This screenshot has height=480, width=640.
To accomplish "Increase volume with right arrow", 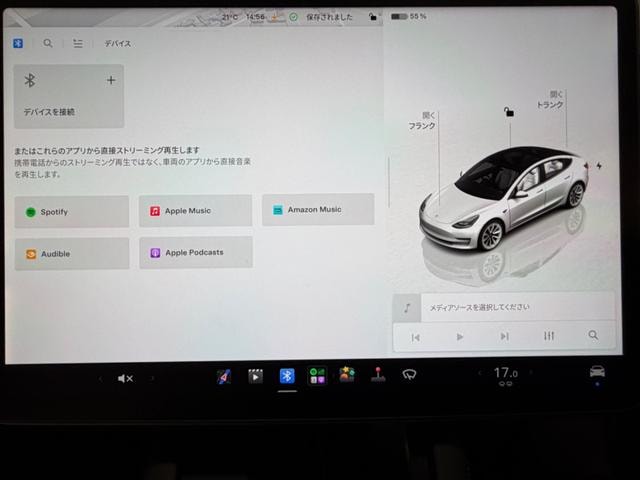I will tap(152, 379).
